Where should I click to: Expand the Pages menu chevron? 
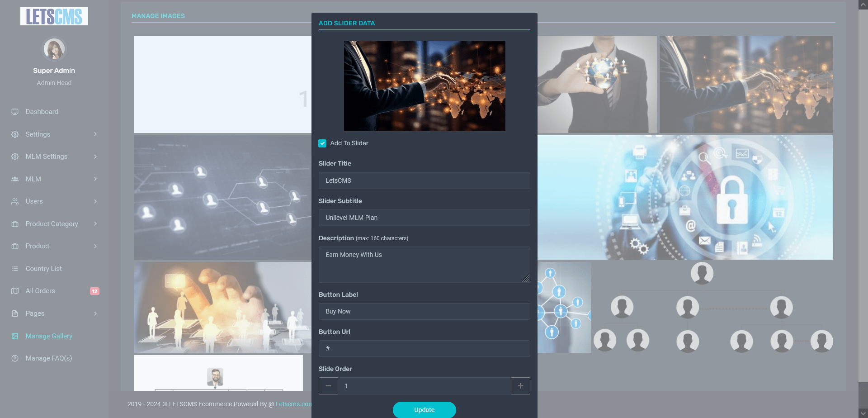click(95, 313)
